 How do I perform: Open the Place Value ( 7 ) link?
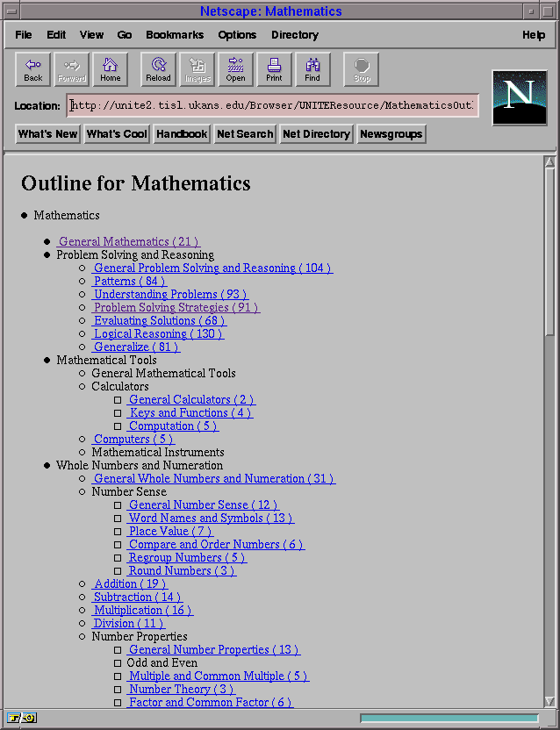pos(170,531)
